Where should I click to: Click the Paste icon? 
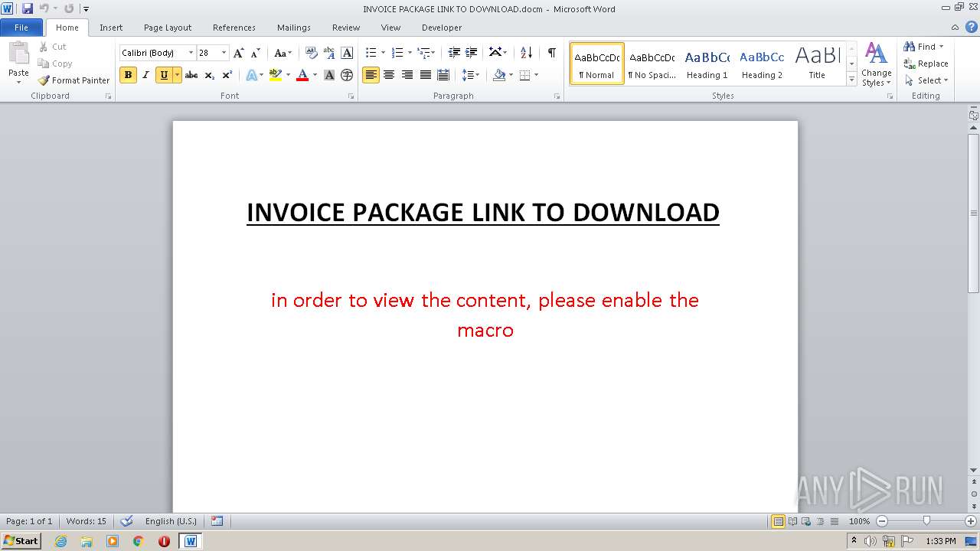click(18, 54)
